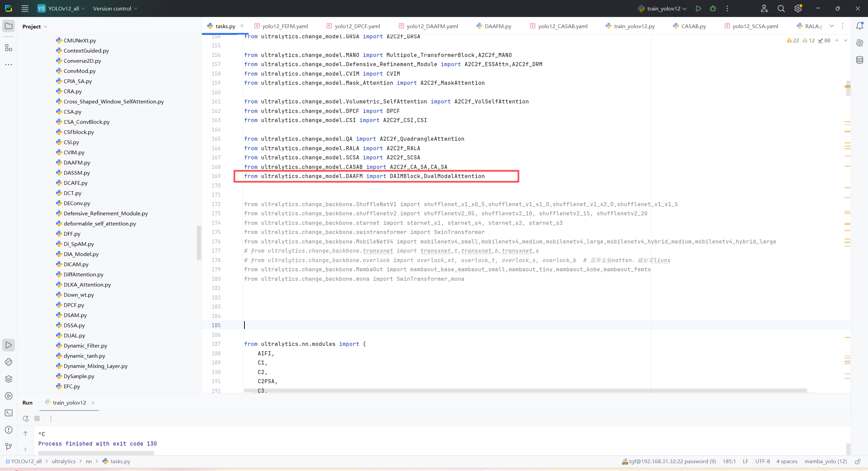This screenshot has width=868, height=471.
Task: Open the Git version control tool window
Action: (8, 447)
